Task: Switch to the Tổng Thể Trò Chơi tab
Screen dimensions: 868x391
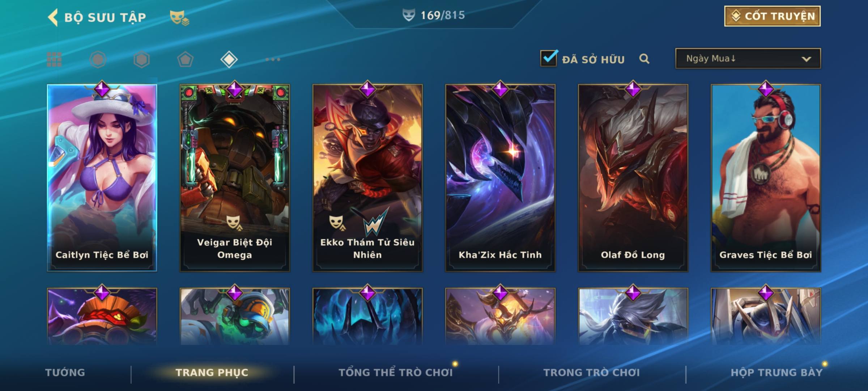Action: [396, 372]
